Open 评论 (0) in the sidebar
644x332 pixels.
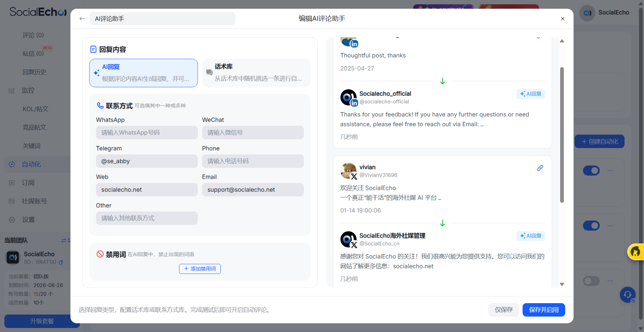pyautogui.click(x=33, y=35)
